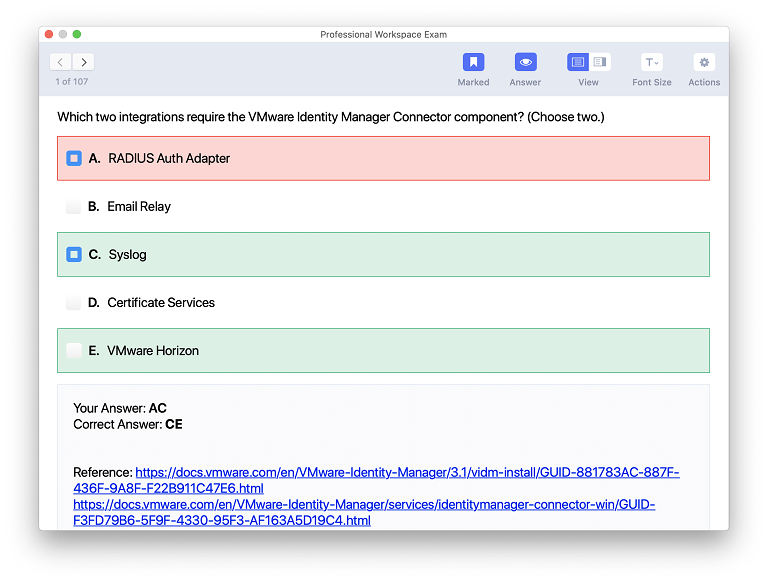
Task: Open the Actions gear menu
Action: point(704,62)
